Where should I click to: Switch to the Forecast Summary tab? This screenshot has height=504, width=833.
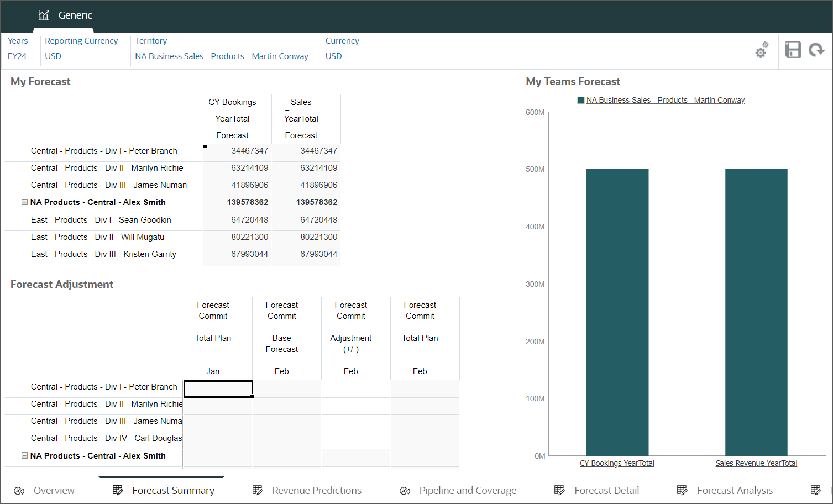pyautogui.click(x=173, y=490)
